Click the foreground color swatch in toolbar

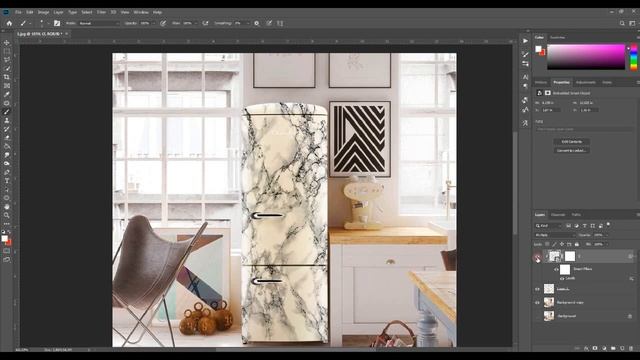(4, 239)
